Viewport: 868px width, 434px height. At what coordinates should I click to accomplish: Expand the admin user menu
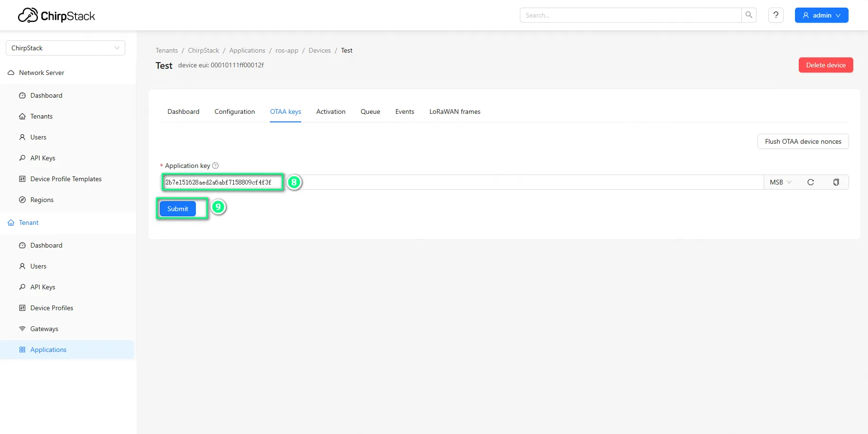(x=821, y=15)
